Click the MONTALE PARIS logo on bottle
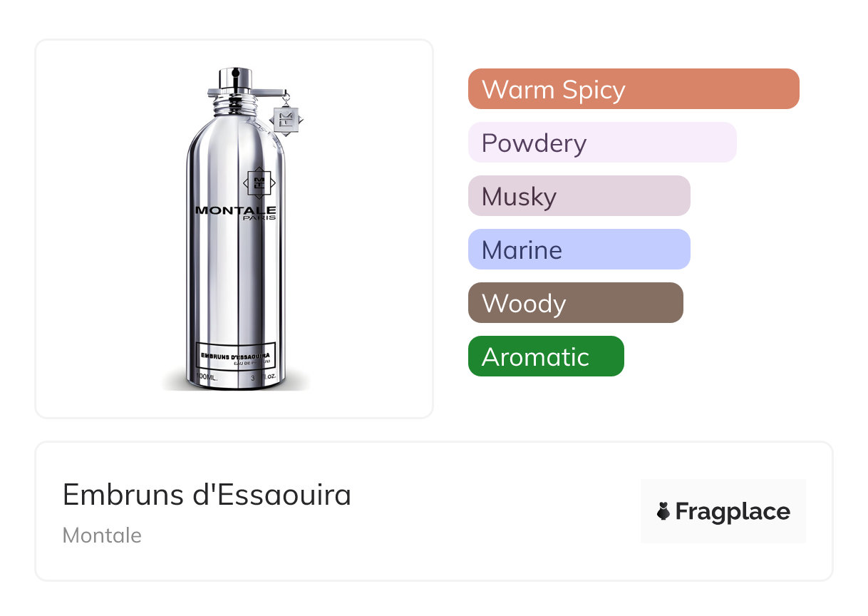Viewport: 868px width, 616px height. tap(235, 212)
